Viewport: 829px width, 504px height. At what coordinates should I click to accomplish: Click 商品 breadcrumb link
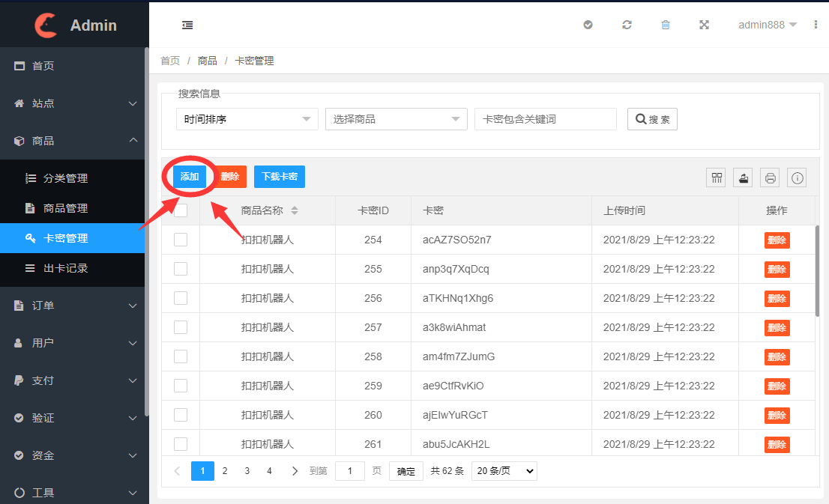pyautogui.click(x=207, y=61)
